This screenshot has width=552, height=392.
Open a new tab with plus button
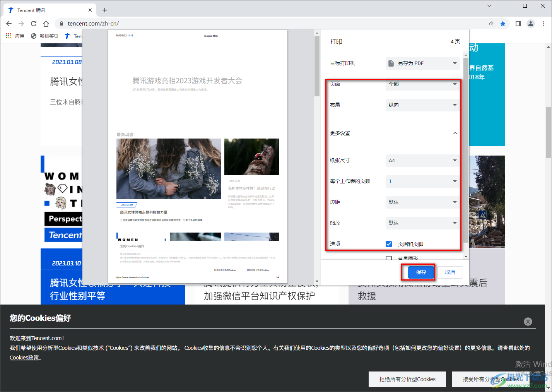[105, 10]
